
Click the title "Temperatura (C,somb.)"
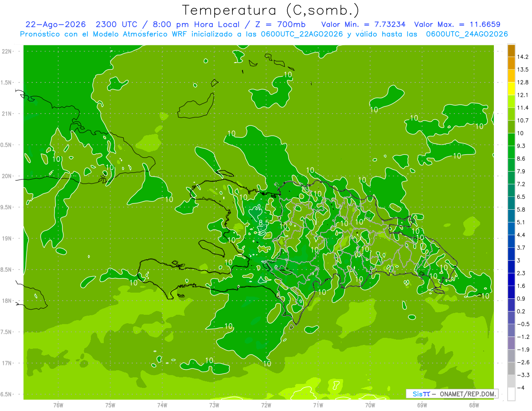click(x=270, y=10)
